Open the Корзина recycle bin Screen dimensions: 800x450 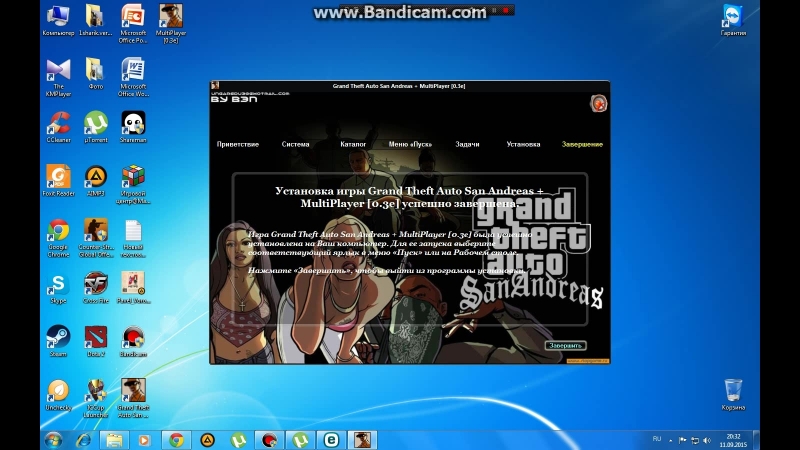tap(733, 395)
